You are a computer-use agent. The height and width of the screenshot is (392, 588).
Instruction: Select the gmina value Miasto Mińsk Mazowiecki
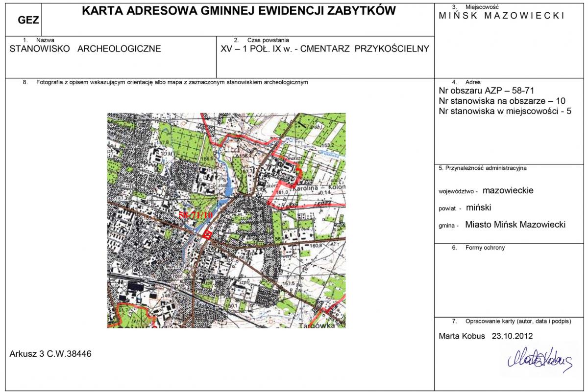(x=515, y=225)
